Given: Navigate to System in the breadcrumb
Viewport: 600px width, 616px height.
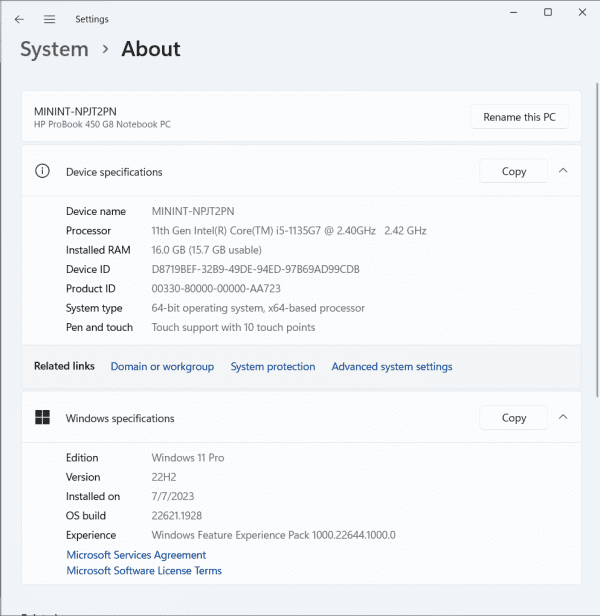Looking at the screenshot, I should tap(54, 50).
